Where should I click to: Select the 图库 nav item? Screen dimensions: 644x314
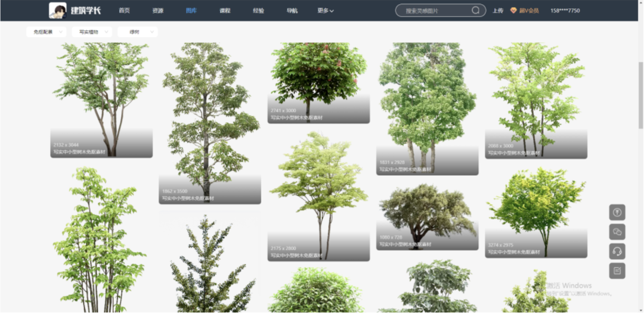(191, 11)
